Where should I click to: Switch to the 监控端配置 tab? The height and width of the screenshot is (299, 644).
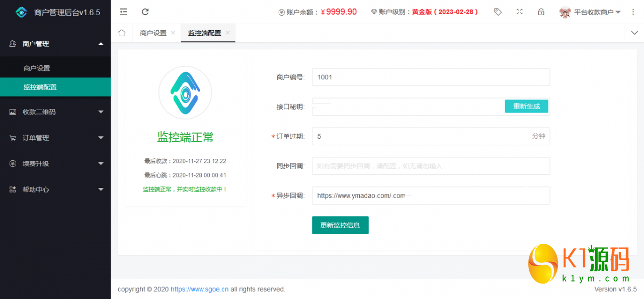[204, 33]
